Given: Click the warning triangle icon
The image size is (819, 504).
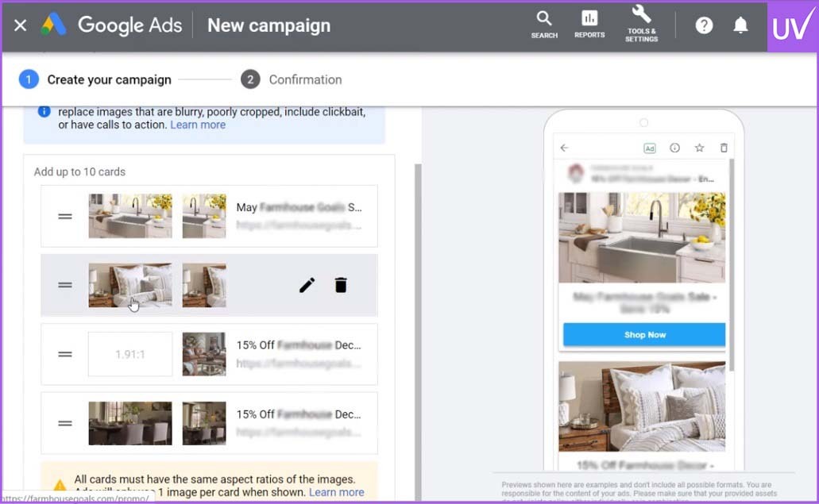Looking at the screenshot, I should (x=60, y=485).
